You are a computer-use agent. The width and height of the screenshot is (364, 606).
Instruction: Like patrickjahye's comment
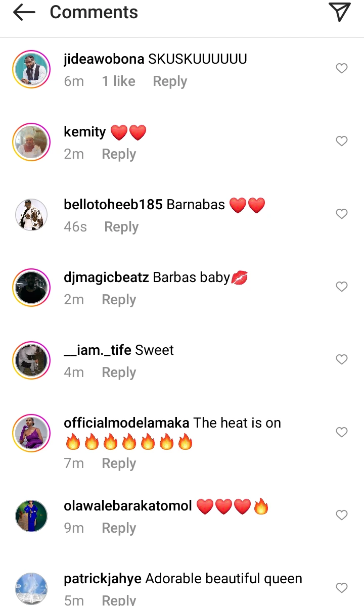[341, 587]
